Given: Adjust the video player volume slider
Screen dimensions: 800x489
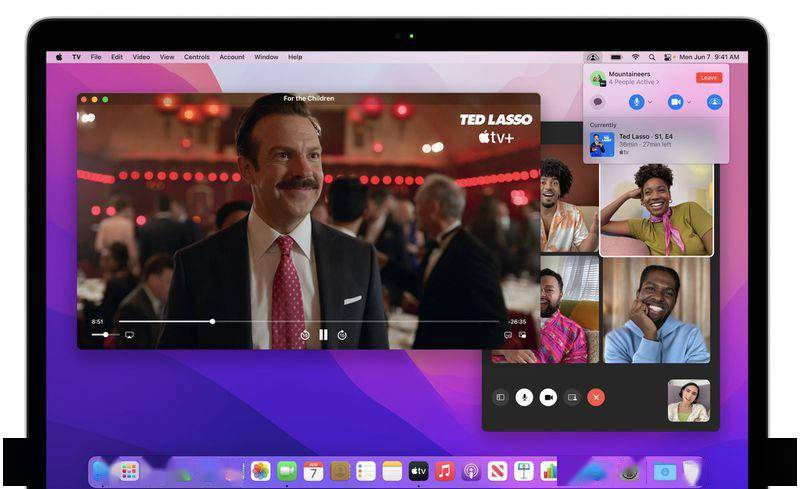Looking at the screenshot, I should pyautogui.click(x=105, y=335).
